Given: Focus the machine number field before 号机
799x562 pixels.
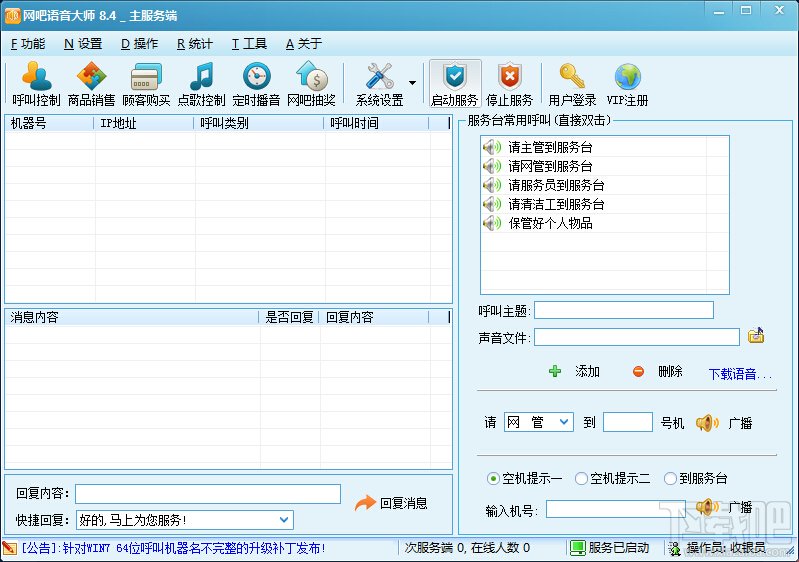Looking at the screenshot, I should point(627,422).
